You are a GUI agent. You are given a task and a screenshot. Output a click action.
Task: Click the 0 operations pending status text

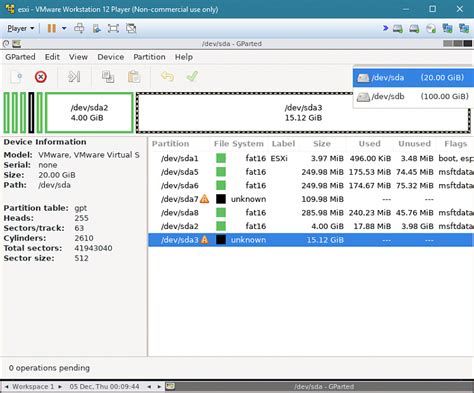49,368
